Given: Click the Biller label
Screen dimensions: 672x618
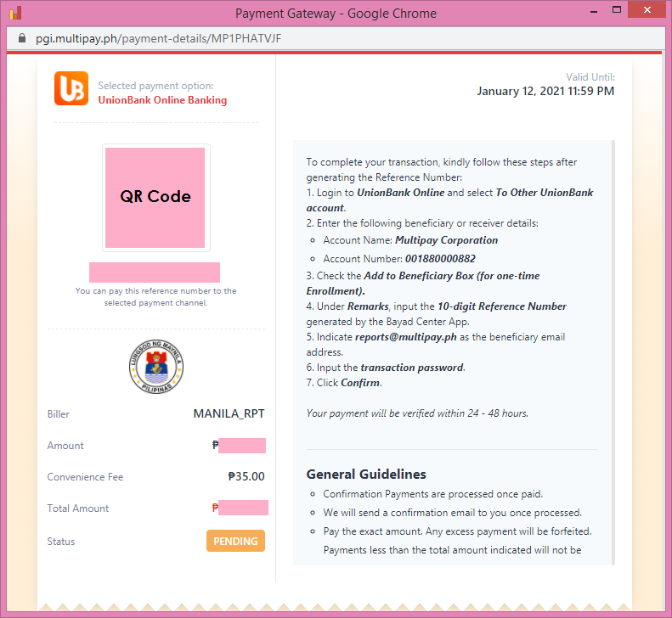Looking at the screenshot, I should coord(59,414).
